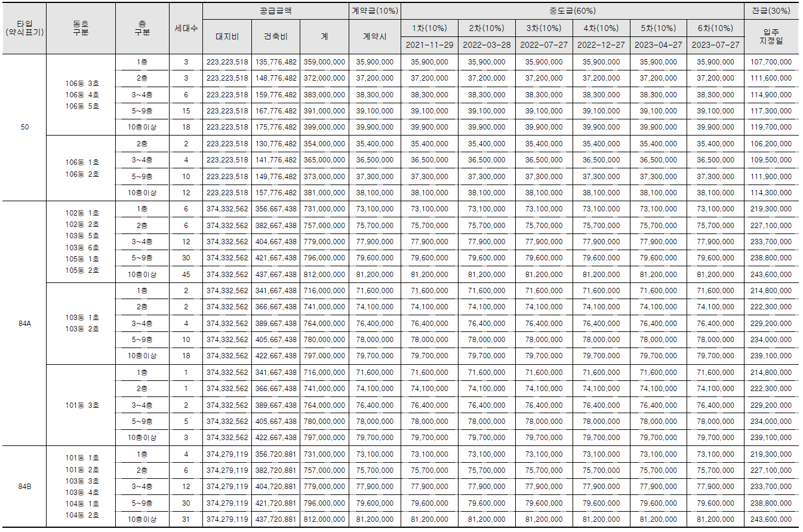Image resolution: width=803 pixels, height=532 pixels.
Task: Click the 건축비 value 437,720,881
Action: pyautogui.click(x=276, y=519)
